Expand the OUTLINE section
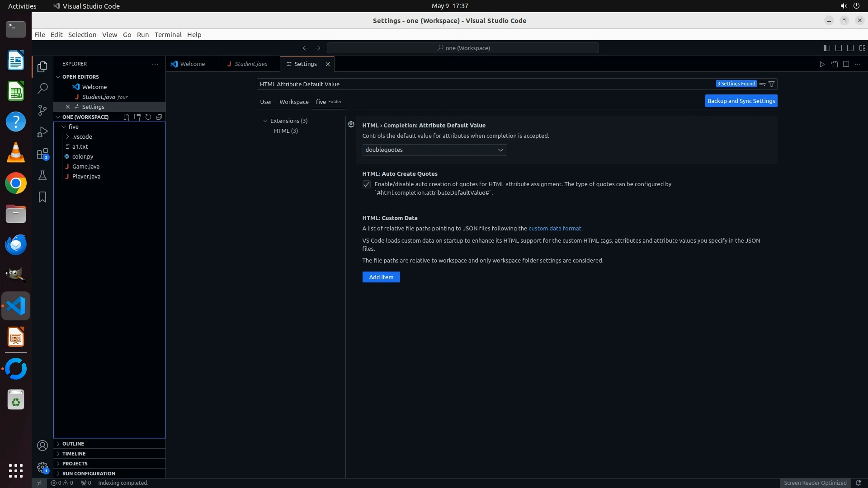 point(73,444)
